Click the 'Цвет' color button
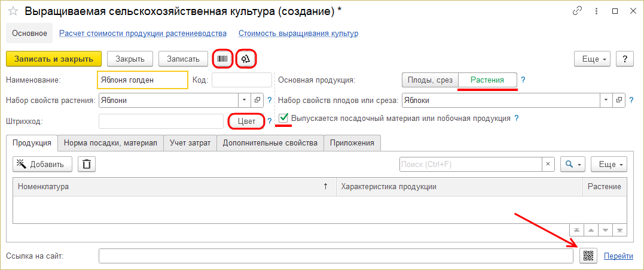The image size is (644, 270). click(246, 122)
